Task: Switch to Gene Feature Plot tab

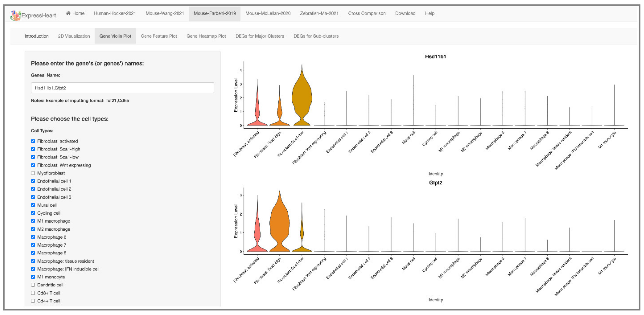Action: (159, 36)
